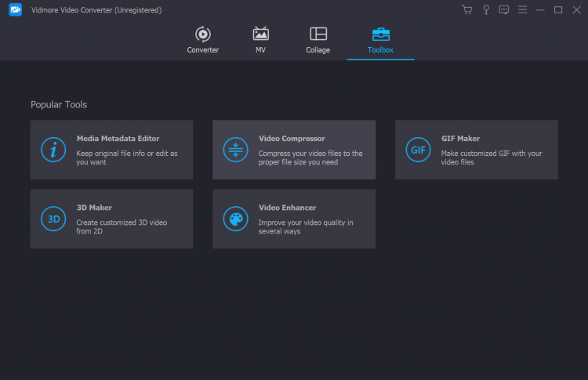The height and width of the screenshot is (380, 588).
Task: Open Video Enhancer description text
Action: point(306,227)
